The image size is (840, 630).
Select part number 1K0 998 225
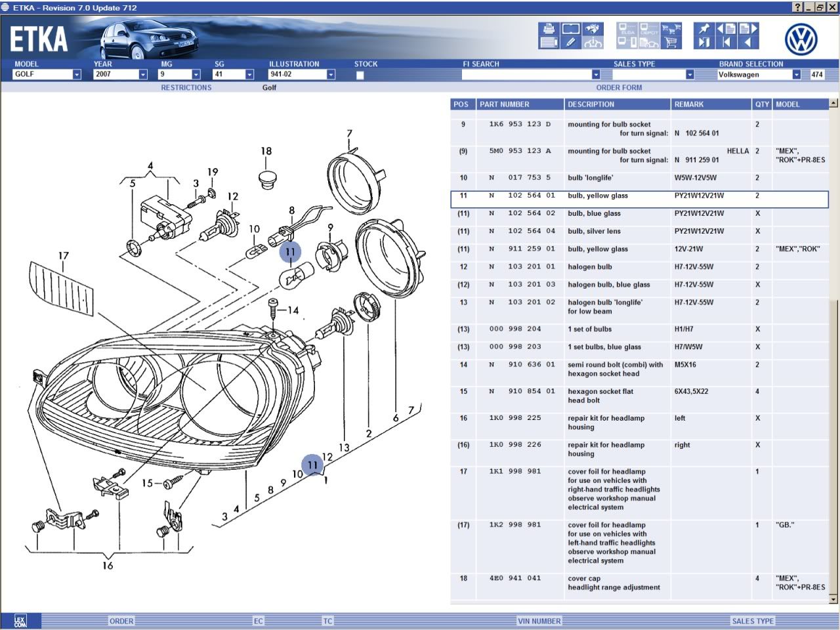pyautogui.click(x=515, y=418)
